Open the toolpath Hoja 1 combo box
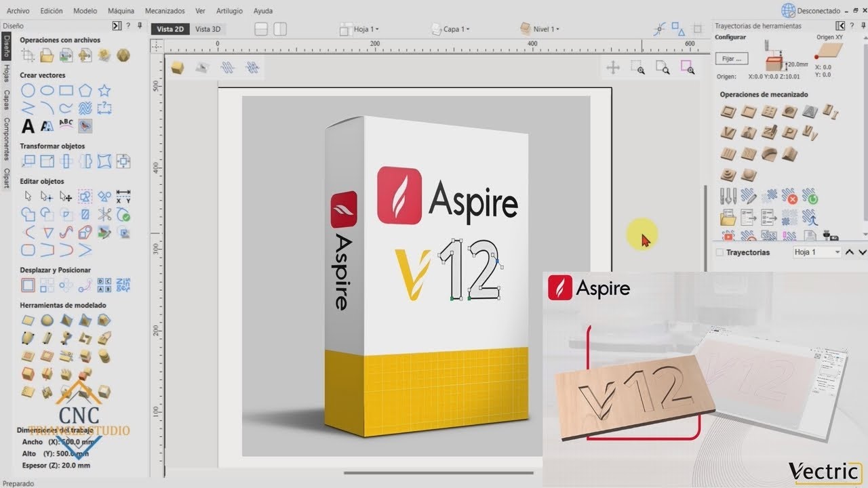The height and width of the screenshot is (488, 868). pos(817,252)
